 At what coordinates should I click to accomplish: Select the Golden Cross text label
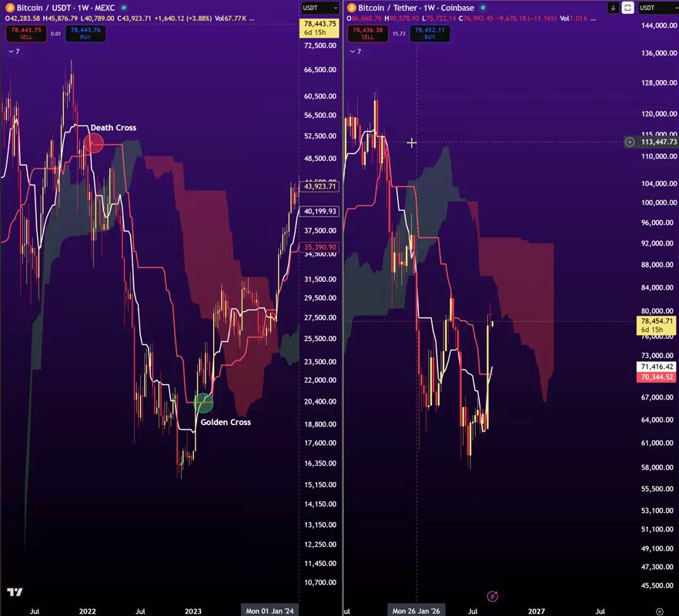pos(226,423)
